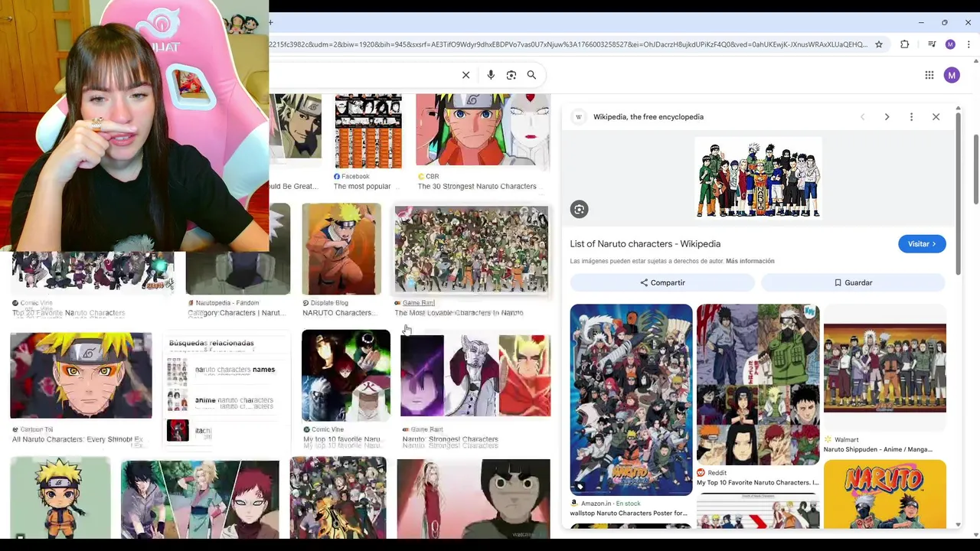Click the browser address bar URL

(568, 44)
